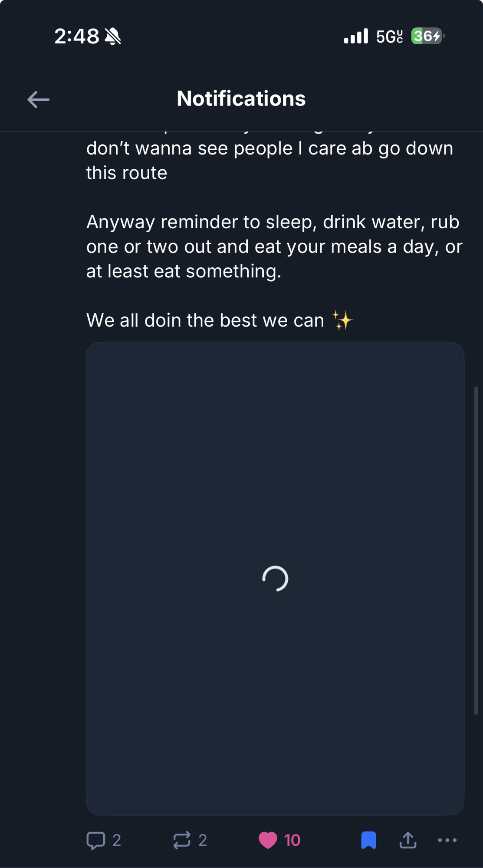Tap the Notifications header title
The height and width of the screenshot is (868, 483).
(x=241, y=99)
